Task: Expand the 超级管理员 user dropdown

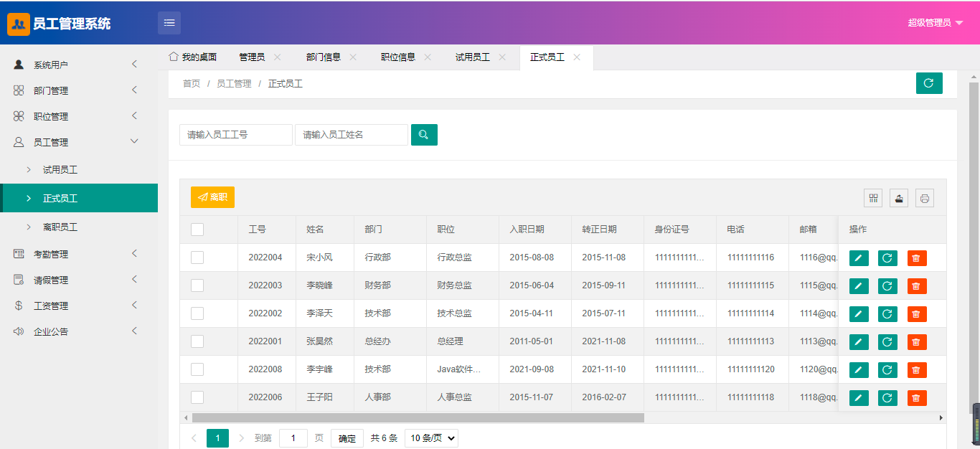Action: [x=936, y=23]
